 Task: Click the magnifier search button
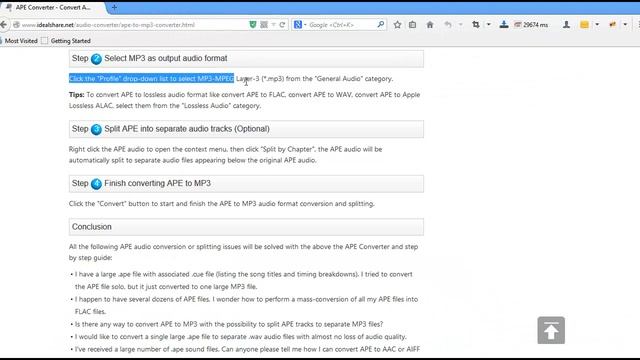[380, 25]
